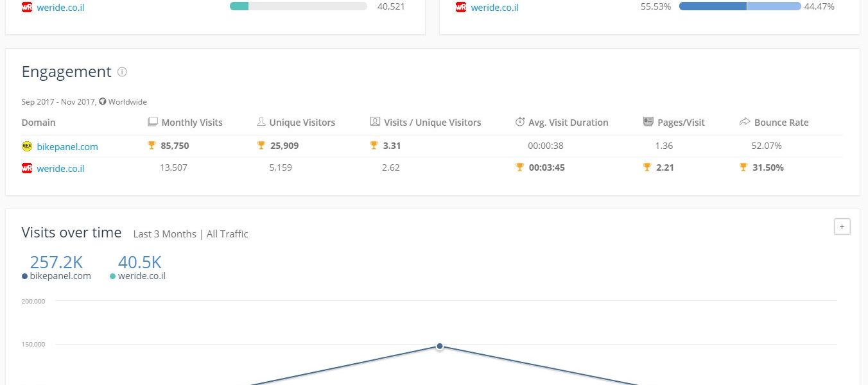Click the trophy icon beside 85,750
Screen dimensions: 868x385
[152, 146]
